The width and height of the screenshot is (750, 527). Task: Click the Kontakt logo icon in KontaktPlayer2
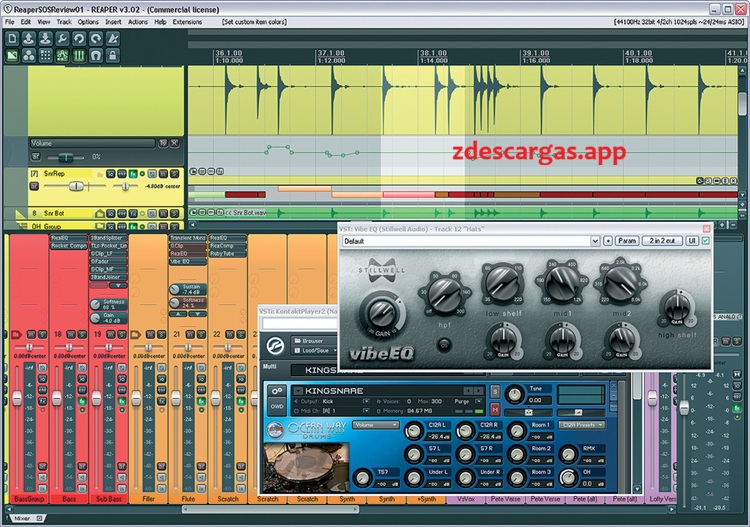[275, 345]
